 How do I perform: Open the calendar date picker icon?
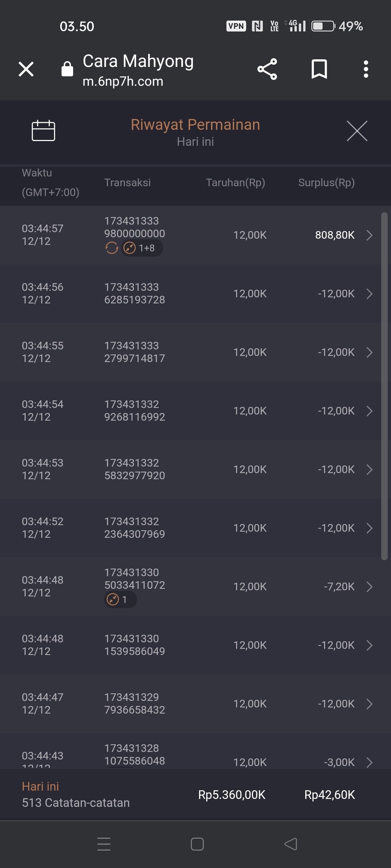click(43, 130)
